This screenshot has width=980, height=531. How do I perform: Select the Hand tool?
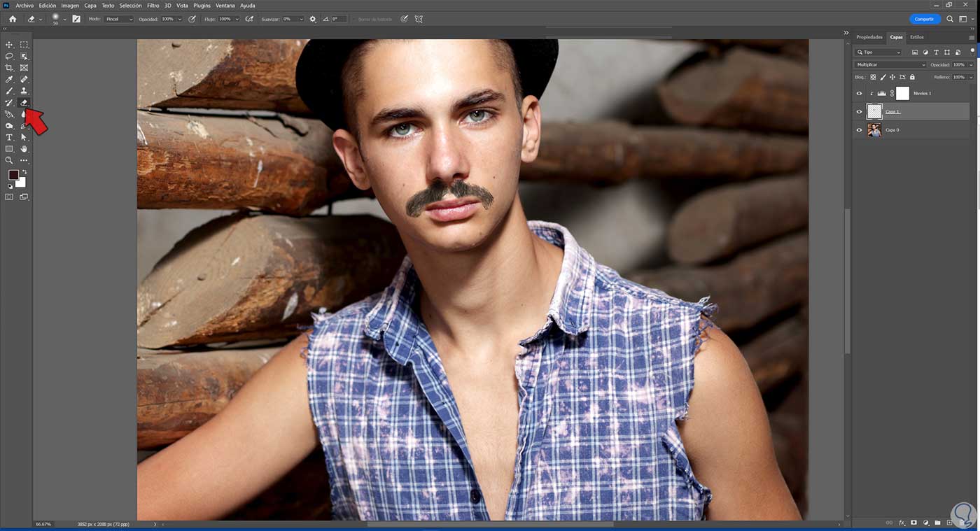24,148
